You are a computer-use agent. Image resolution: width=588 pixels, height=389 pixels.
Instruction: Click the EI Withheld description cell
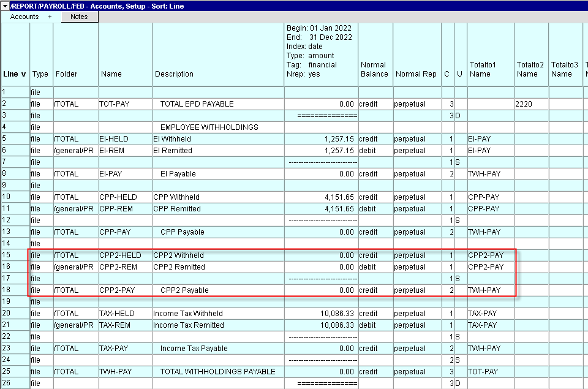(172, 139)
